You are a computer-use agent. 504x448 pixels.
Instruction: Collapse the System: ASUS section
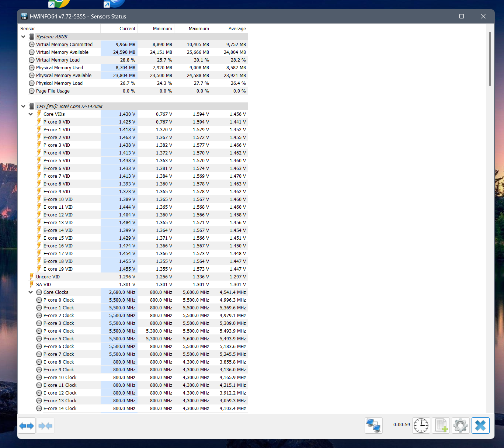point(23,37)
